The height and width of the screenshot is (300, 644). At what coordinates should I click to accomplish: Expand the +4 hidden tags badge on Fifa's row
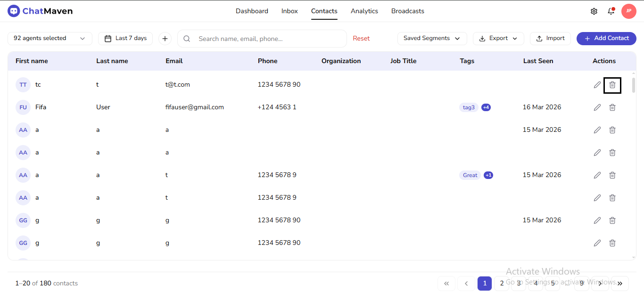click(x=486, y=107)
